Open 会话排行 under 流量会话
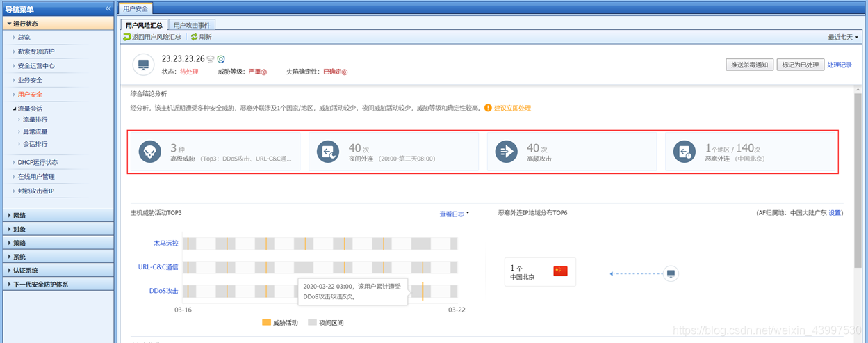Viewport: 868px width, 343px height. [35, 144]
